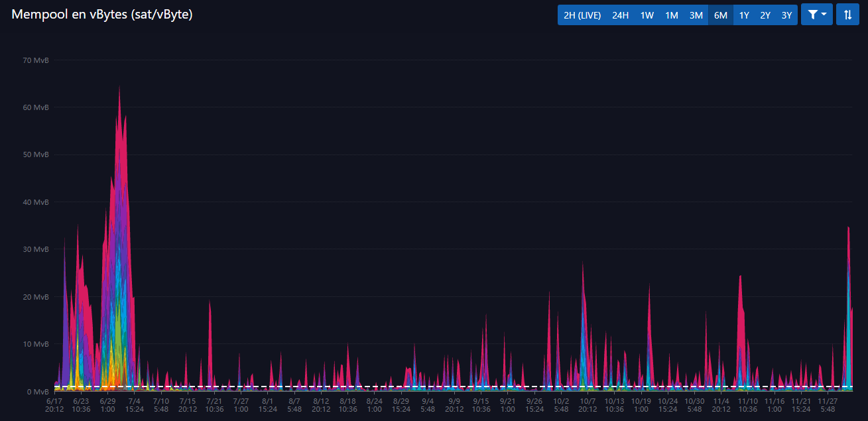
Task: Switch the graph to 1Y
Action: tap(744, 15)
